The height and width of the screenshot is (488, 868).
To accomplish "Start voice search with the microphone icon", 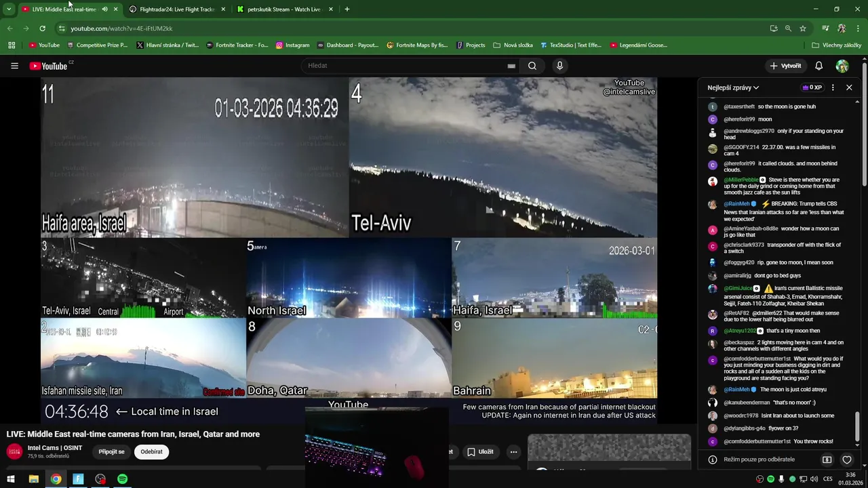I will click(x=559, y=66).
